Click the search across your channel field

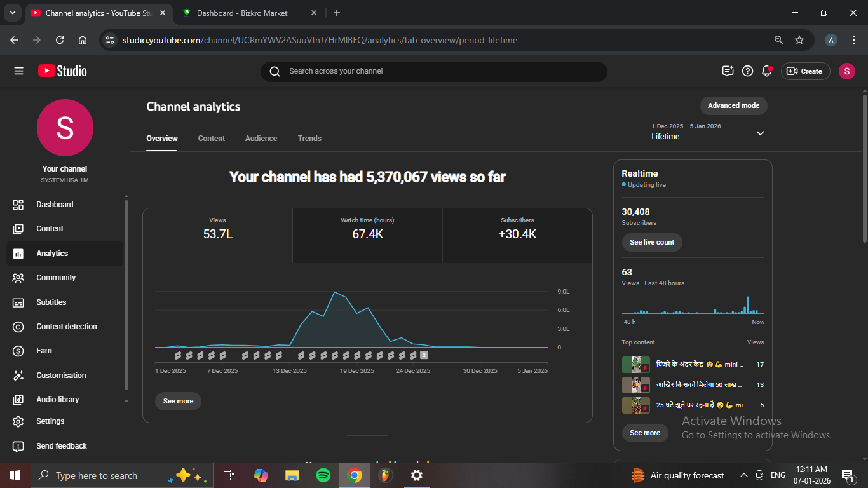click(x=433, y=71)
